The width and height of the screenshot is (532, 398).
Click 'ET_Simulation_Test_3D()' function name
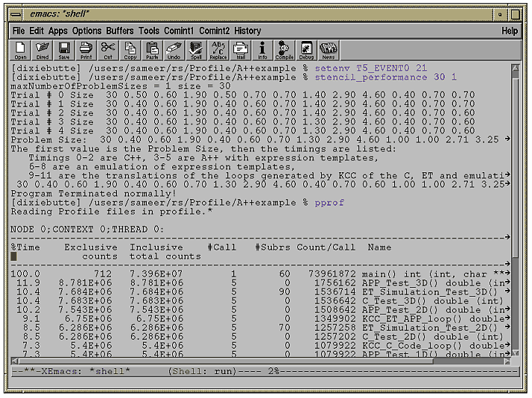coord(429,292)
